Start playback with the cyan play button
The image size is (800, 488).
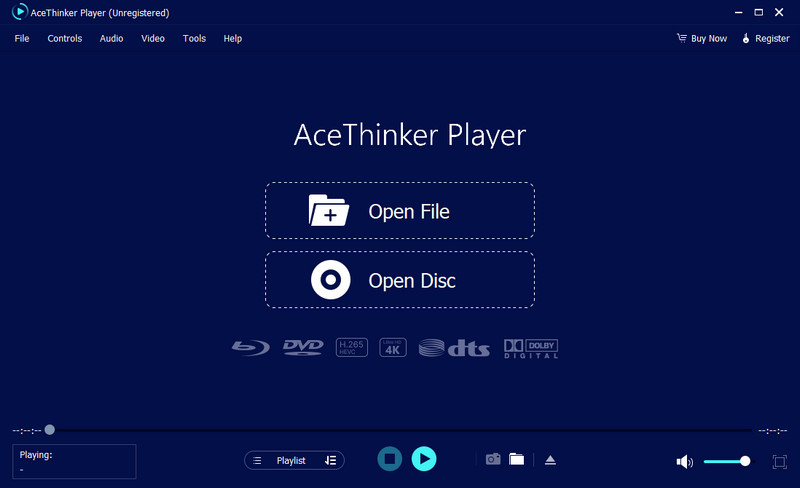point(424,459)
